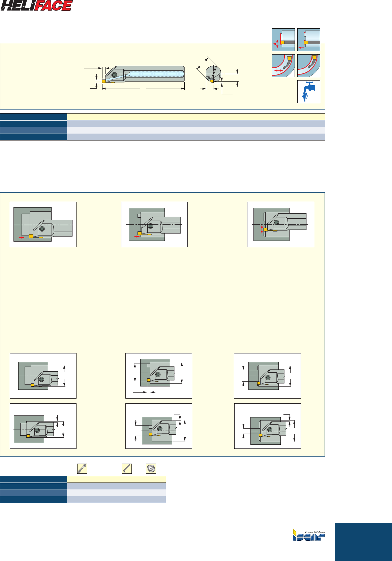The height and width of the screenshot is (561, 392).
Task: Select yellow header row of spare parts table
Action: click(x=116, y=479)
